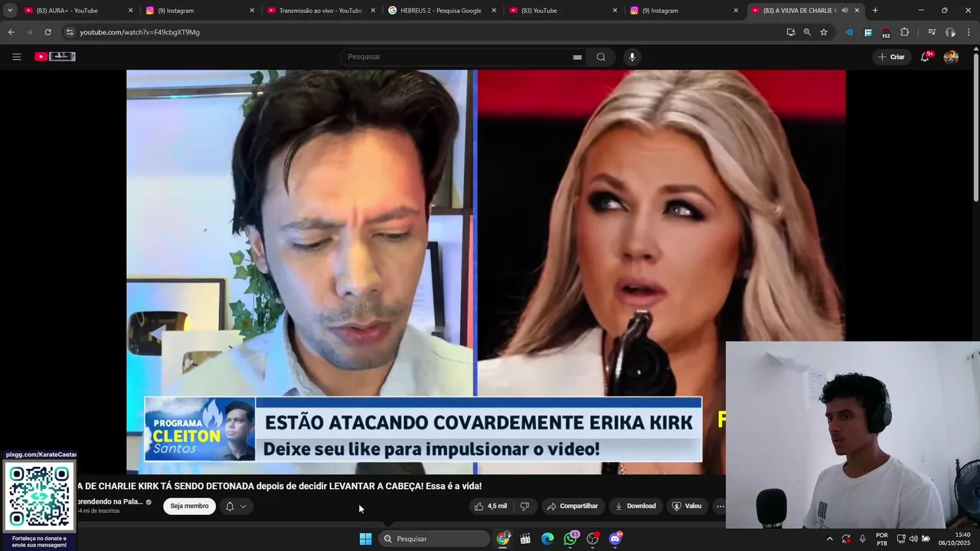Image resolution: width=980 pixels, height=551 pixels.
Task: Click the Criar create button
Action: [891, 57]
